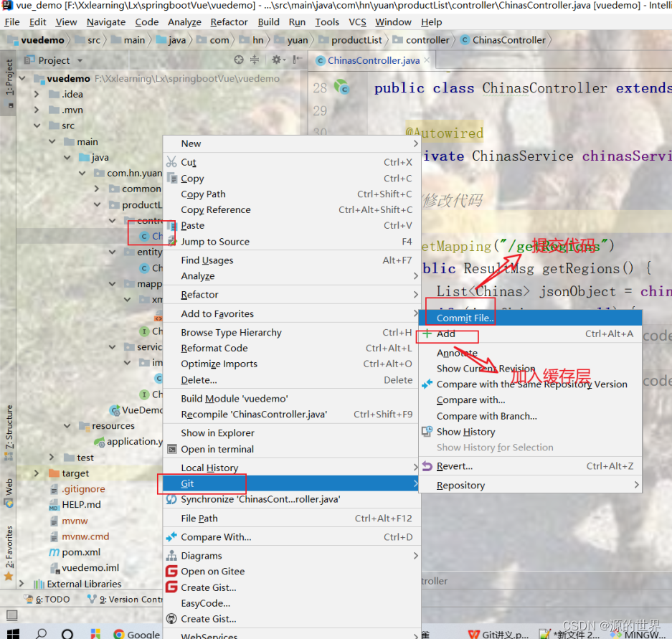Click the 9: Version Control tool window button
Viewport: 672px width, 639px height.
(x=125, y=599)
